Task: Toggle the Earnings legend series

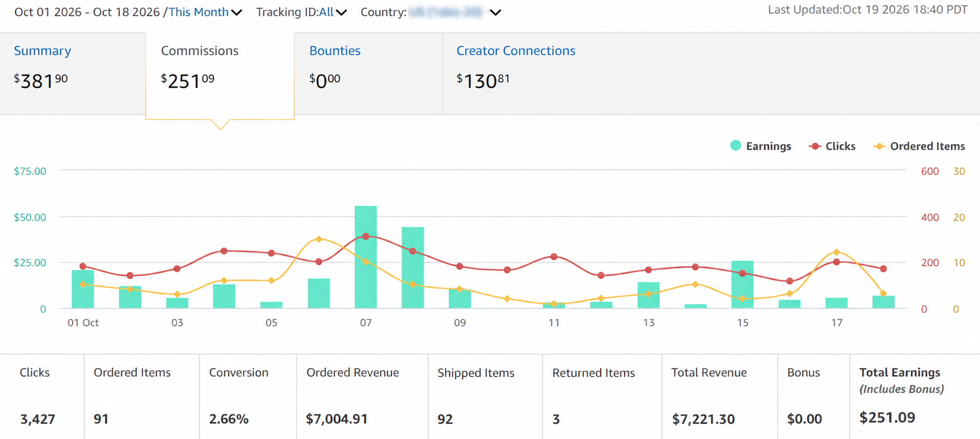Action: tap(760, 146)
